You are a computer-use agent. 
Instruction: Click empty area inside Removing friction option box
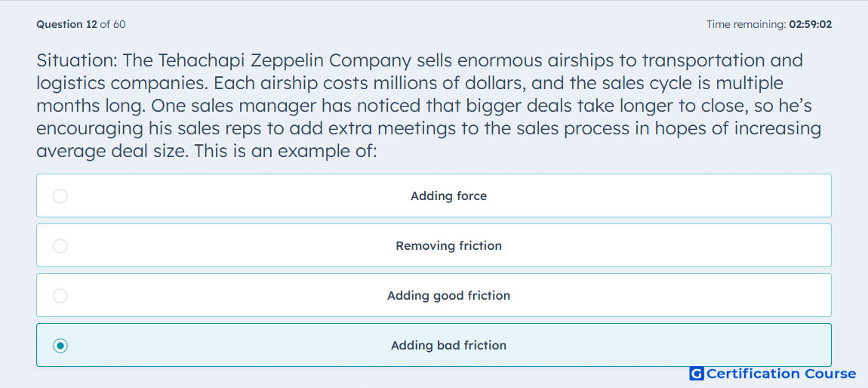coord(664,246)
